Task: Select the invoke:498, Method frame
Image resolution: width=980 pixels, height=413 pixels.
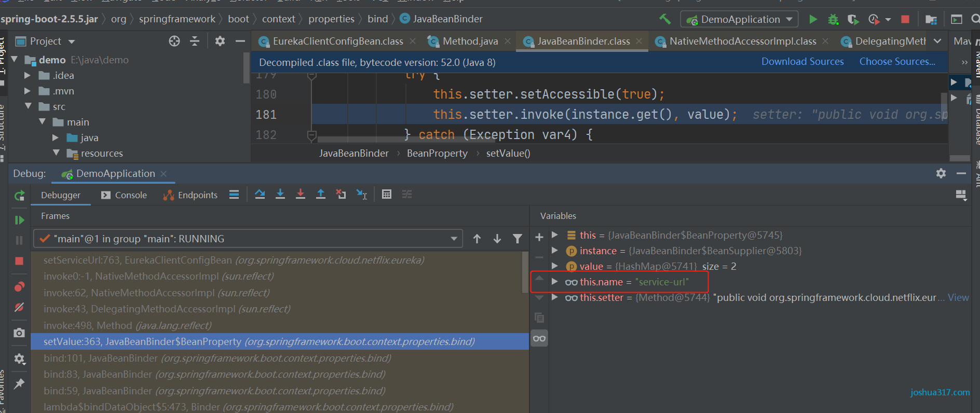Action: pos(276,325)
